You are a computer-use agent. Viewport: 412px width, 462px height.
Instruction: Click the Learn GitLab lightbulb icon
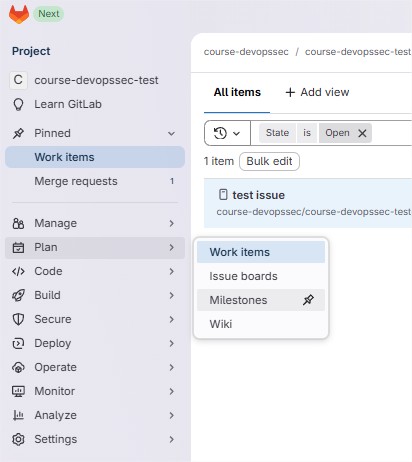pos(18,104)
